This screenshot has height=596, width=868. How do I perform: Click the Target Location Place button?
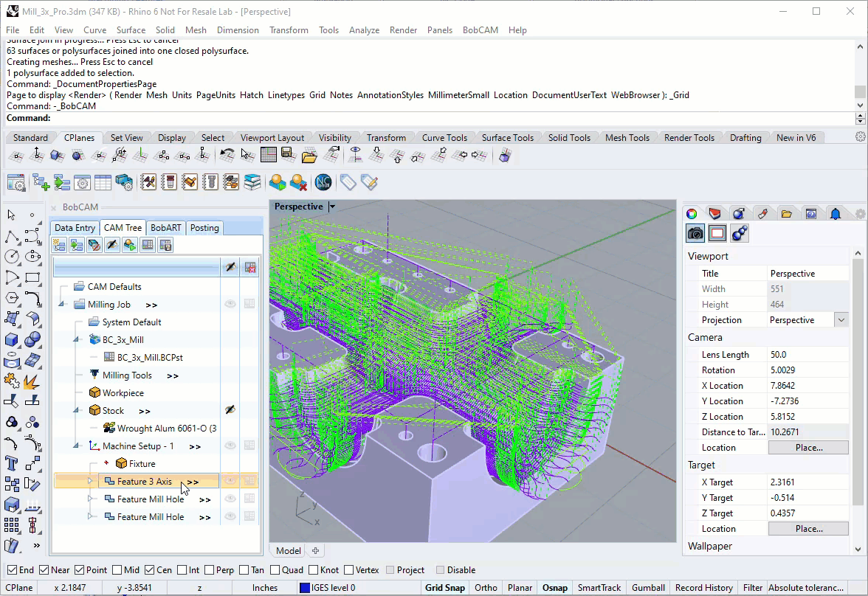coord(808,528)
